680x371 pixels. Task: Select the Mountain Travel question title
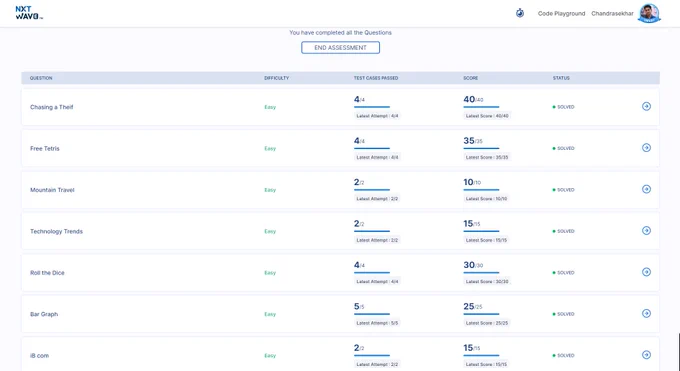[52, 190]
